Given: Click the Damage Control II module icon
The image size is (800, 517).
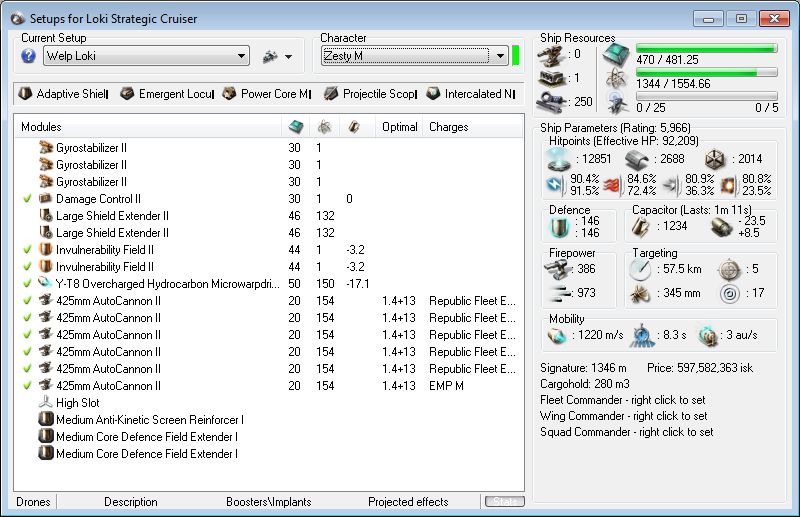Looking at the screenshot, I should click(x=46, y=198).
